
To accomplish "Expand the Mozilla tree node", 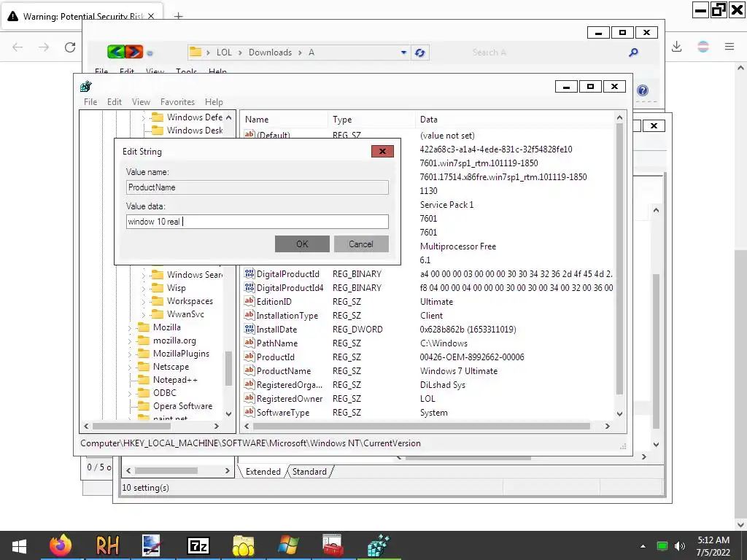I will click(130, 327).
